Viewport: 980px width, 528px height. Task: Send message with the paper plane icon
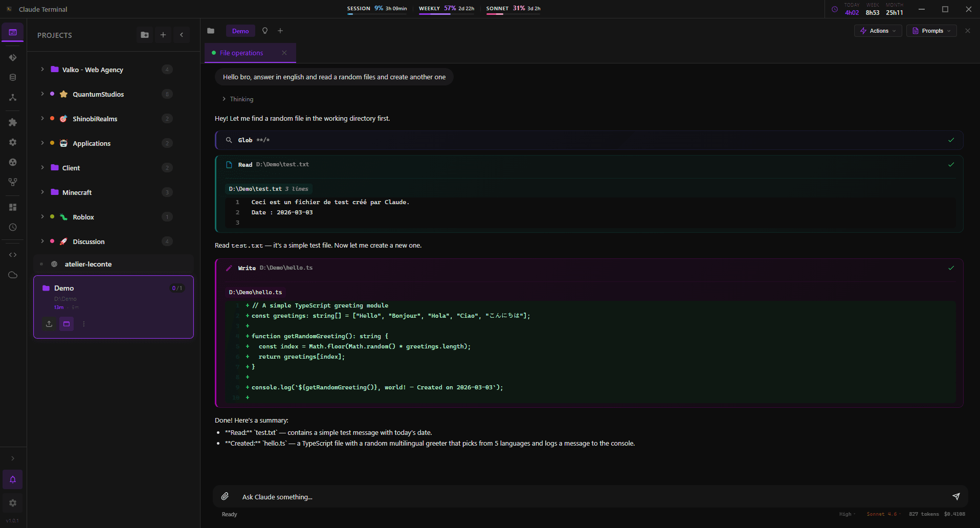[x=956, y=496]
